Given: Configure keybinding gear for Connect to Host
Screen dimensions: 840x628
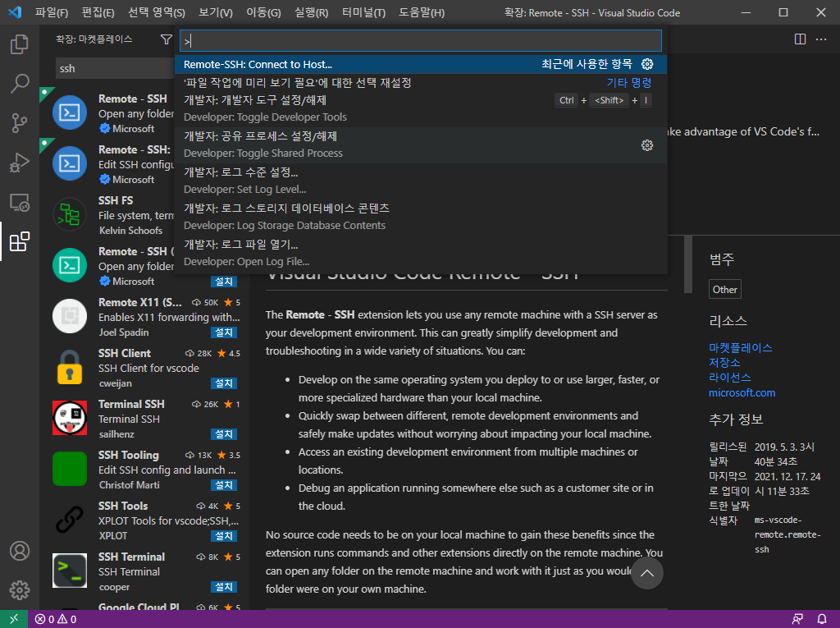Looking at the screenshot, I should (647, 64).
